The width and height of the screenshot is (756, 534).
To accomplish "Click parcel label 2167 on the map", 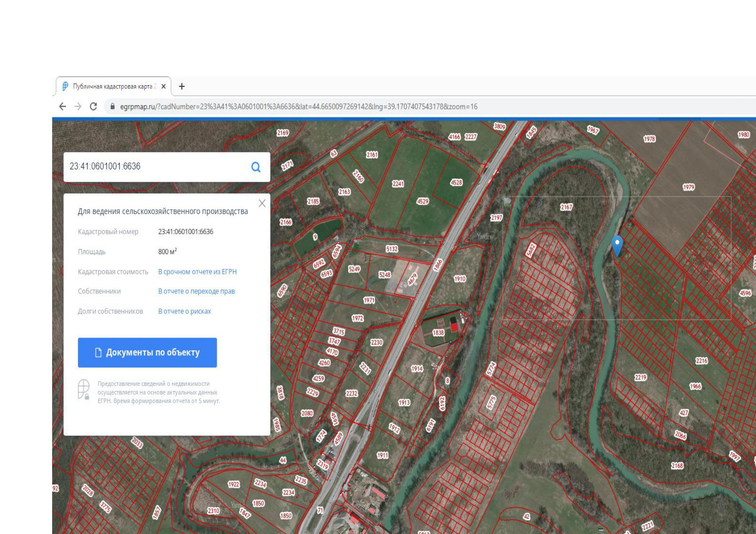I will click(566, 207).
